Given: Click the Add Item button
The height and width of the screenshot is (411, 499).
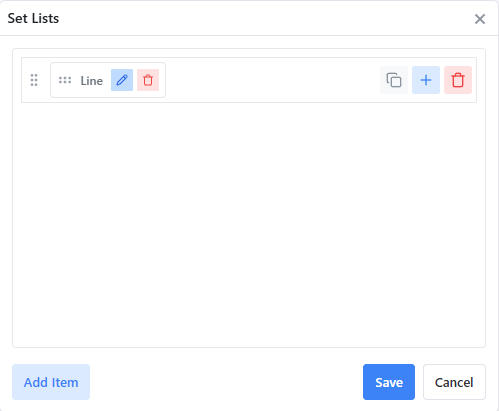Looking at the screenshot, I should click(x=51, y=382).
